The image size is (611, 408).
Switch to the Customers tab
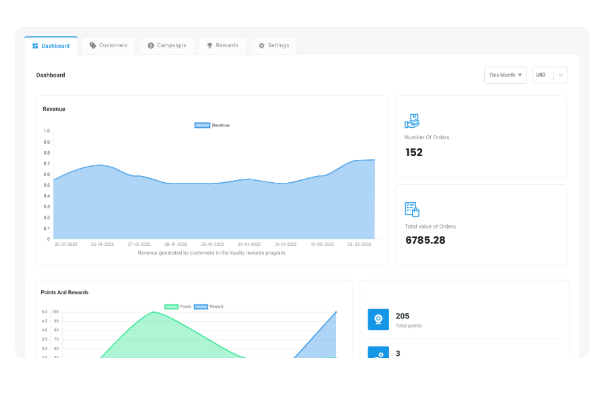click(x=109, y=46)
